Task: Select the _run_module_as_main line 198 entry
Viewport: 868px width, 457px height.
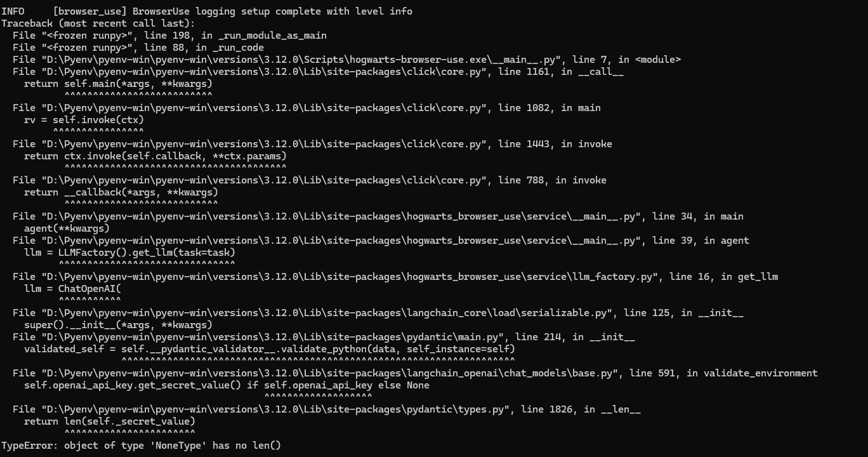Action: [169, 36]
